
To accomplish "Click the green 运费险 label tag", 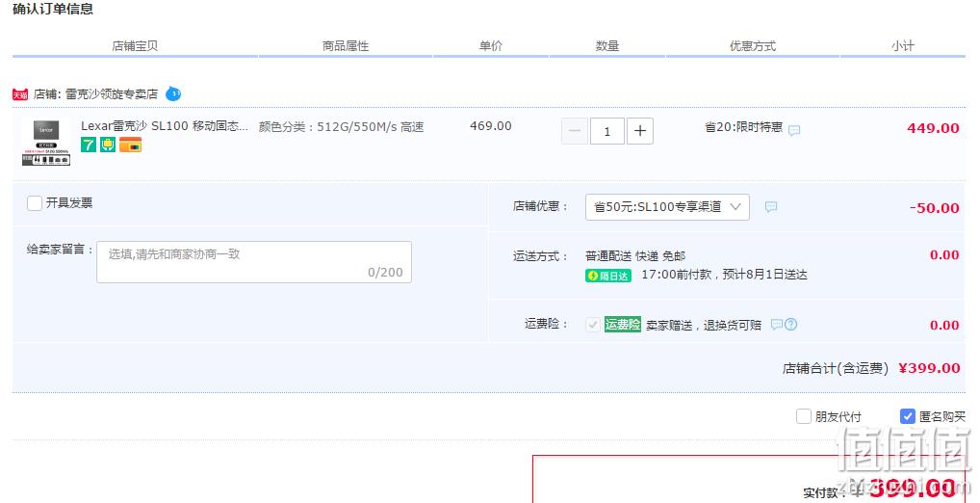I will pyautogui.click(x=623, y=324).
